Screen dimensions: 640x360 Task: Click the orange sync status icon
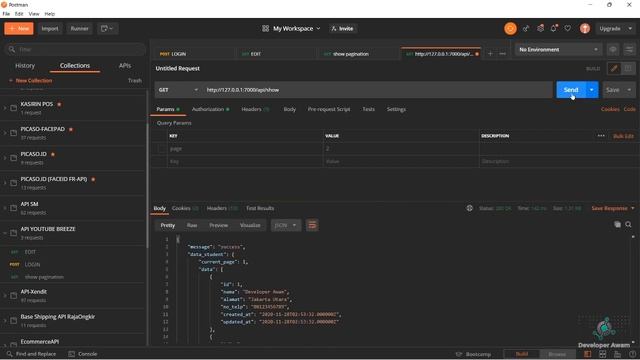pyautogui.click(x=510, y=29)
